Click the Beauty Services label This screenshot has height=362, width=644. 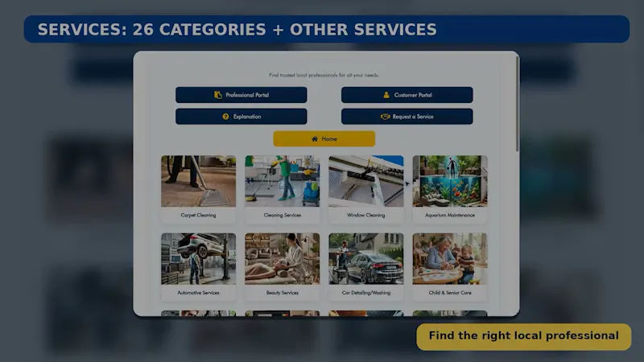click(x=283, y=293)
